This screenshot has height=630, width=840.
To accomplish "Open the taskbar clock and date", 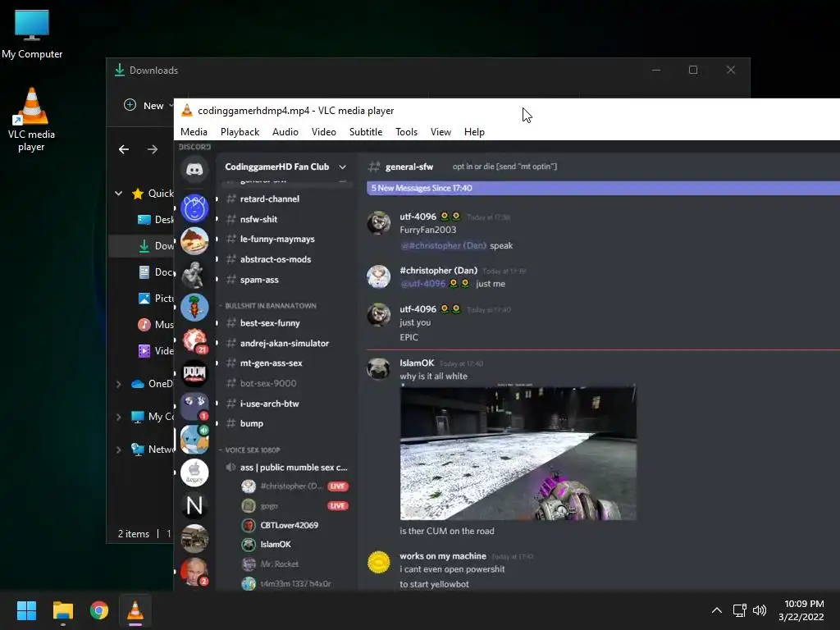I will (802, 610).
